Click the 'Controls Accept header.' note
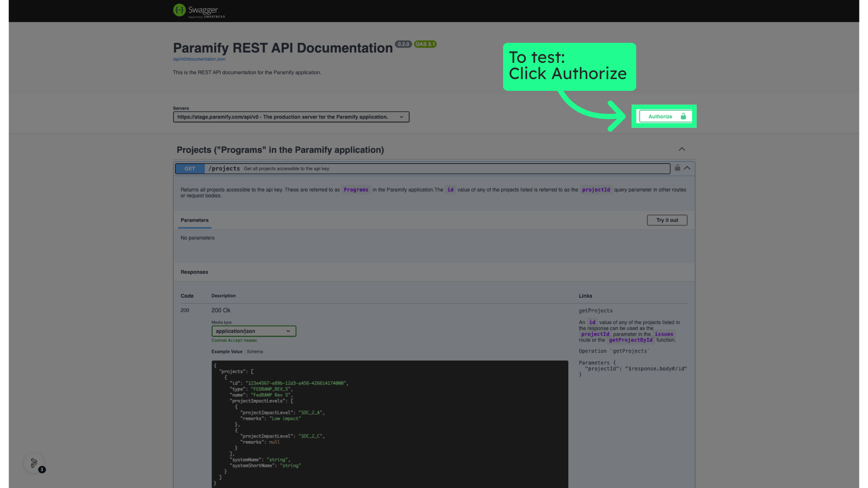The image size is (868, 488). (234, 341)
